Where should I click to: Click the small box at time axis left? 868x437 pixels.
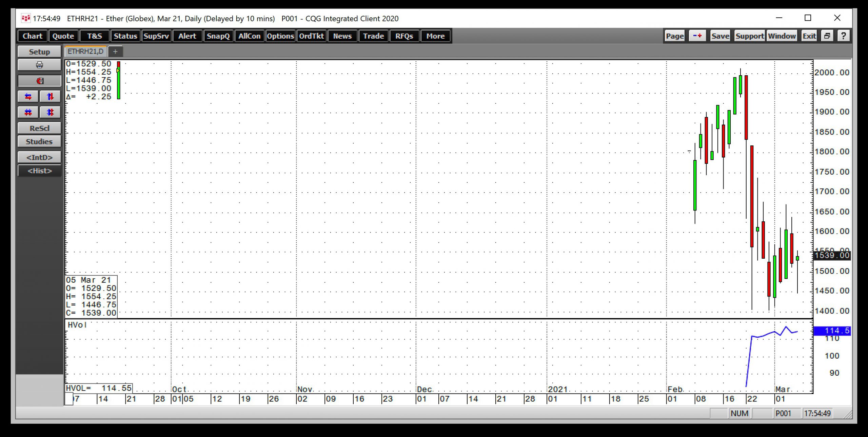[69, 399]
